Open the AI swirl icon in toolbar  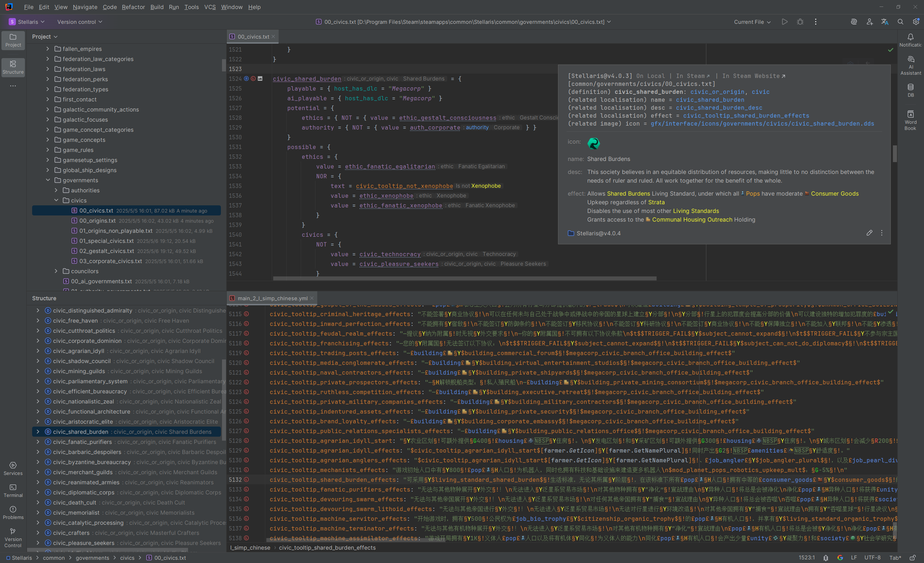pos(854,22)
